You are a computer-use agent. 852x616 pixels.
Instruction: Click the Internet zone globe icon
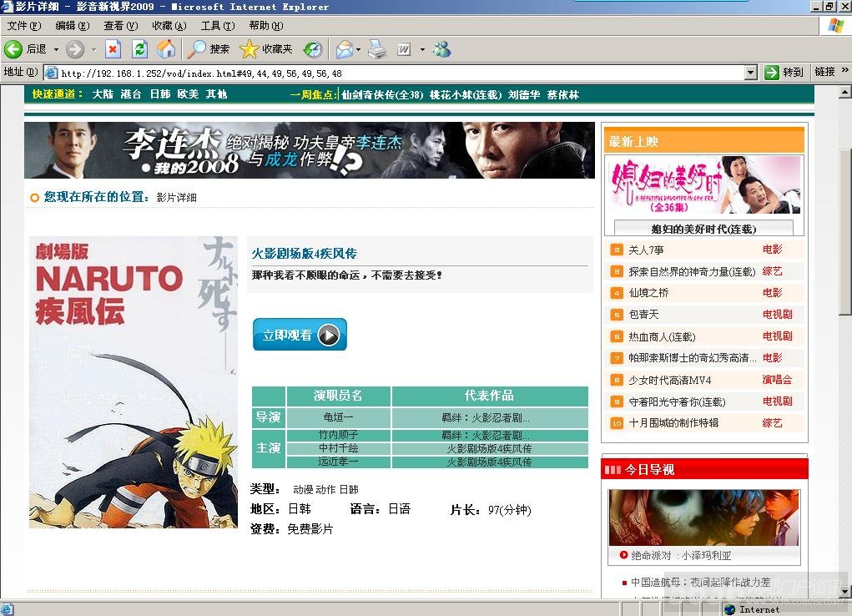(729, 609)
